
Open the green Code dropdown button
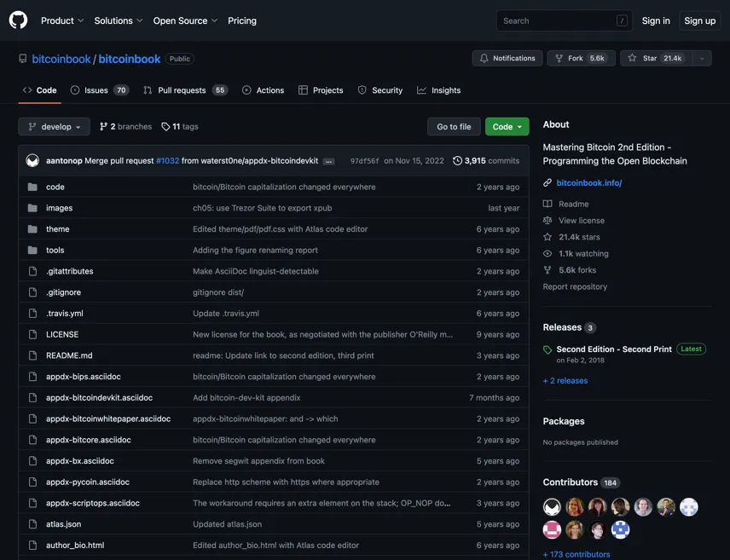507,127
